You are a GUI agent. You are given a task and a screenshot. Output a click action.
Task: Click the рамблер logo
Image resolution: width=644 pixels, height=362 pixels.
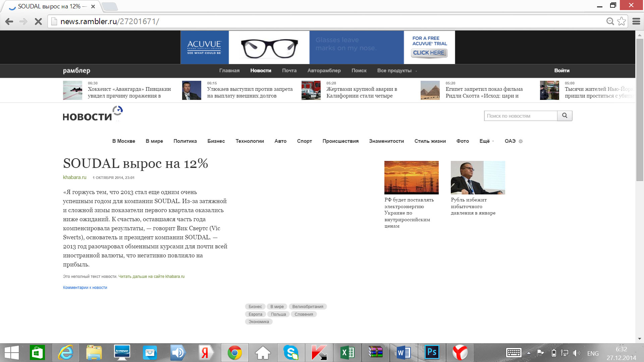[x=76, y=71]
